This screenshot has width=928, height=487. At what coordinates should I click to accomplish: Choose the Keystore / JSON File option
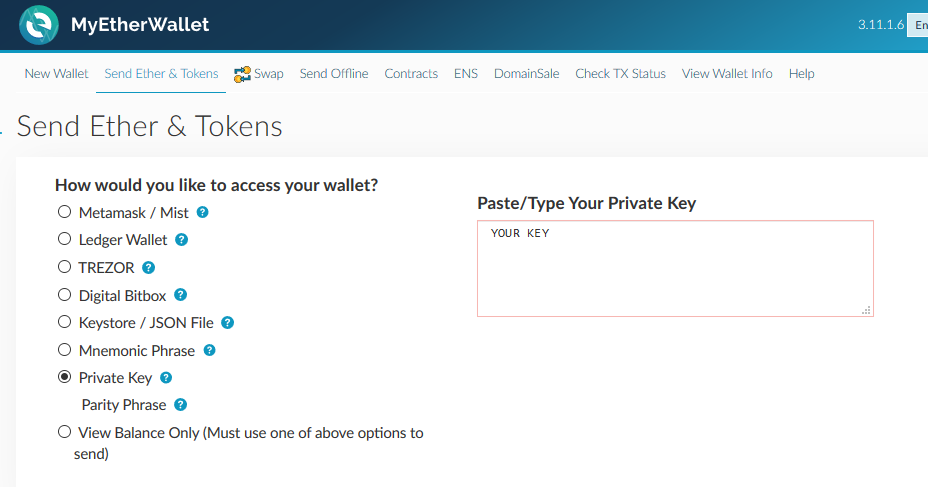(65, 322)
